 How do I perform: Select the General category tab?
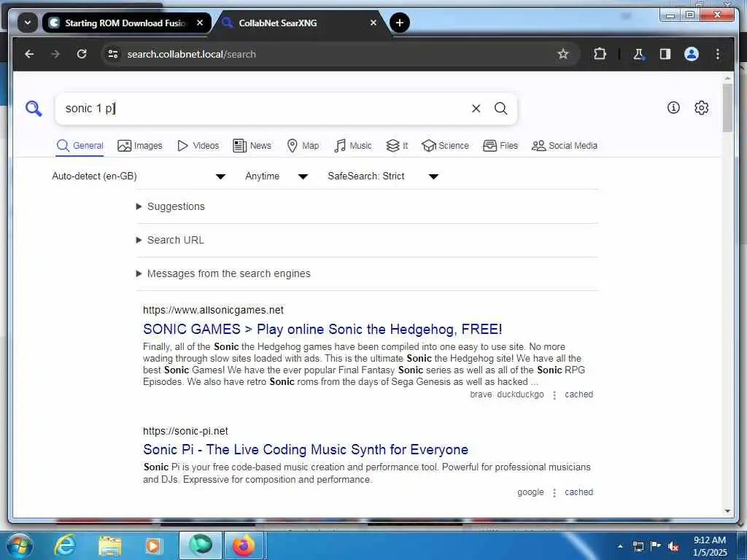pos(80,146)
